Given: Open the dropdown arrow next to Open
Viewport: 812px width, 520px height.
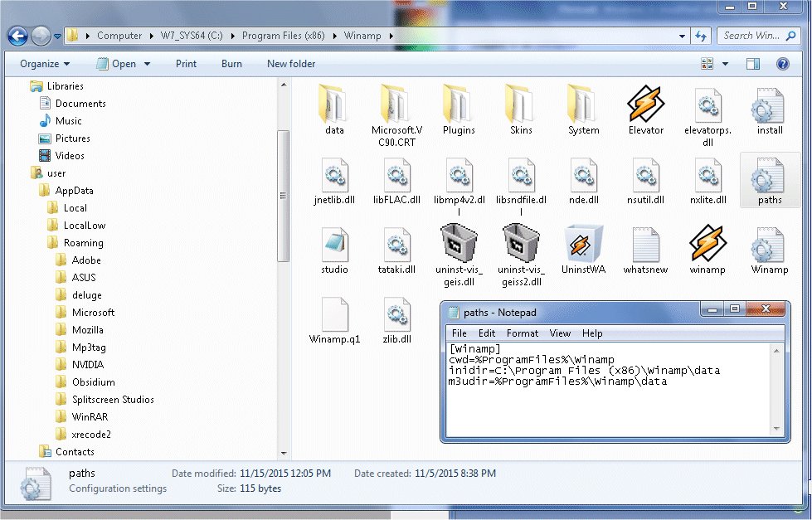Looking at the screenshot, I should point(147,64).
